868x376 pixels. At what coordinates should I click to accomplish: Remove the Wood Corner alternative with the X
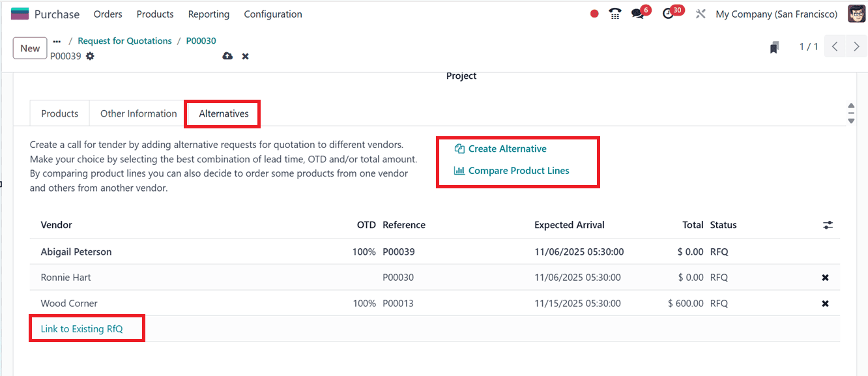coord(825,303)
